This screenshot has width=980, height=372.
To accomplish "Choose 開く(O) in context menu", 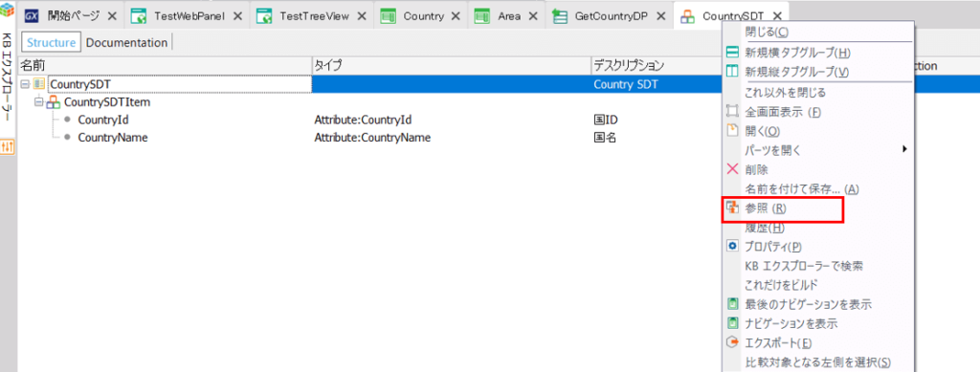I will point(818,131).
